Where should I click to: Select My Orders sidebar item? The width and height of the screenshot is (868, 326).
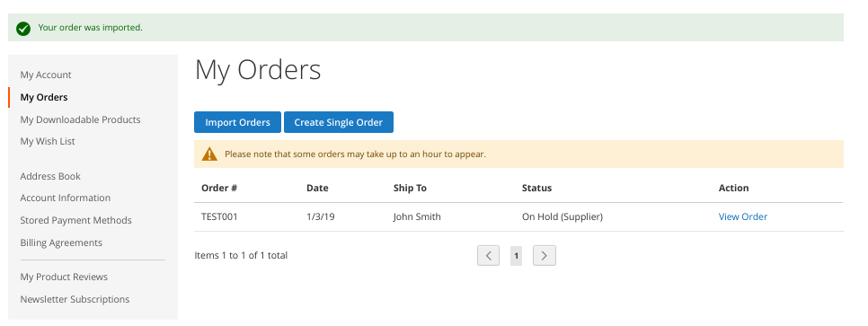tap(44, 97)
